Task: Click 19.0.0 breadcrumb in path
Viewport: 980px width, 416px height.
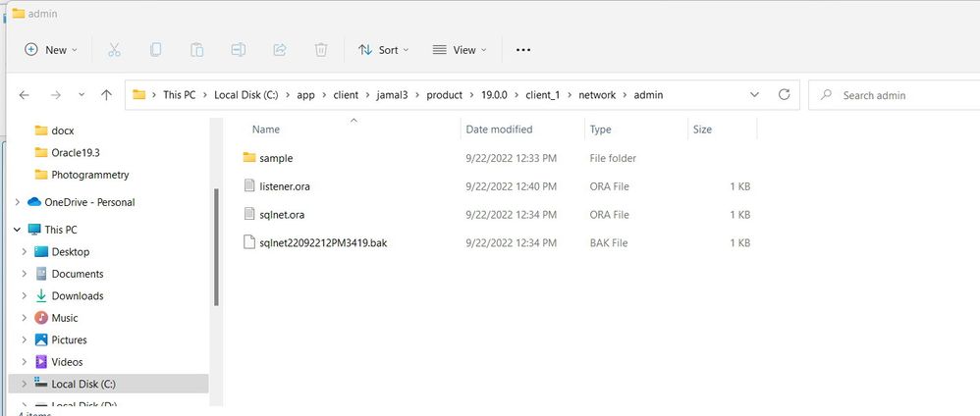Action: click(x=494, y=95)
